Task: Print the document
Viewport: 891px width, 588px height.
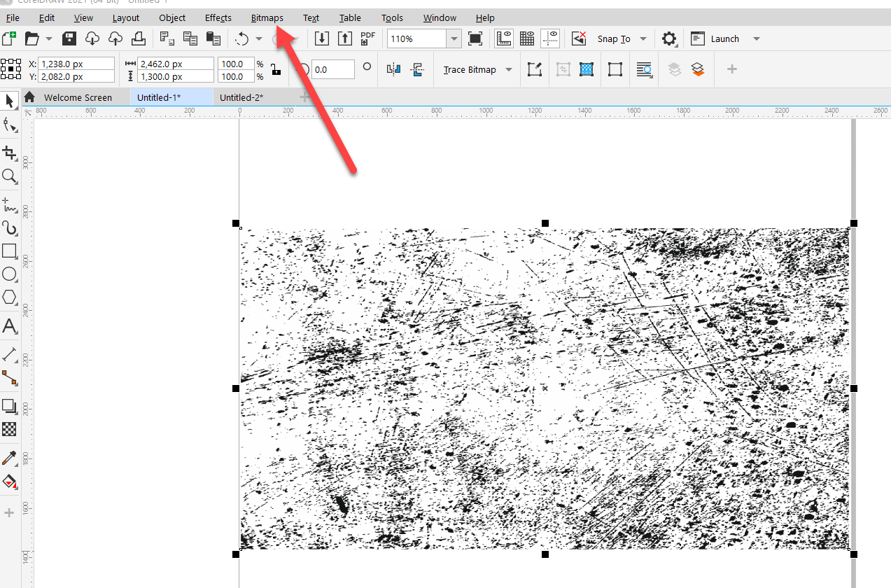Action: click(x=139, y=38)
